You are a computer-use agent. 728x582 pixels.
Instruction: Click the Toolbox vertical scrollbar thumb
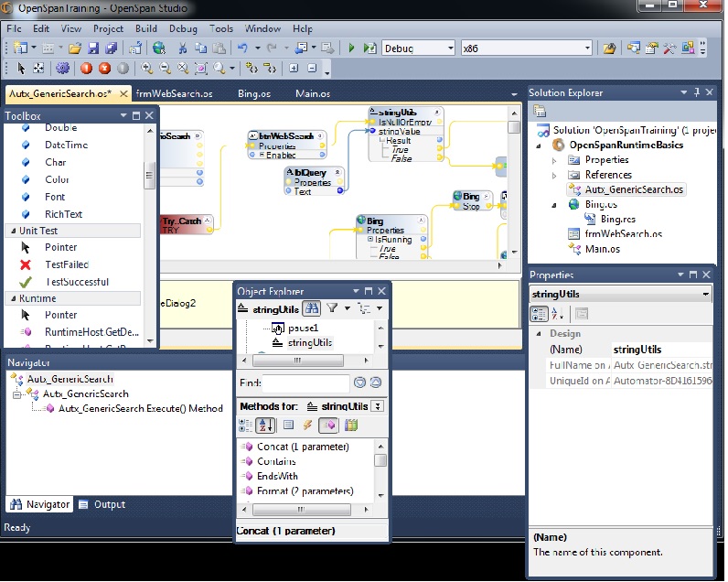coord(149,176)
